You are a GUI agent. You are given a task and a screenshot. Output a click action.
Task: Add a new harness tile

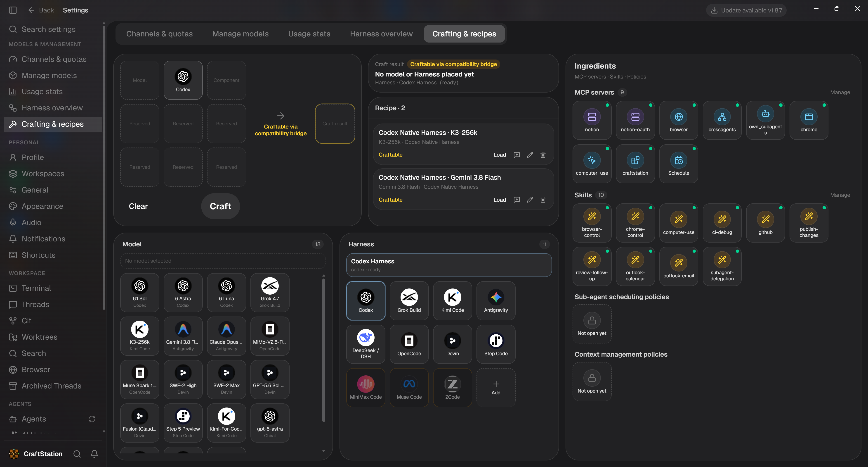[496, 387]
